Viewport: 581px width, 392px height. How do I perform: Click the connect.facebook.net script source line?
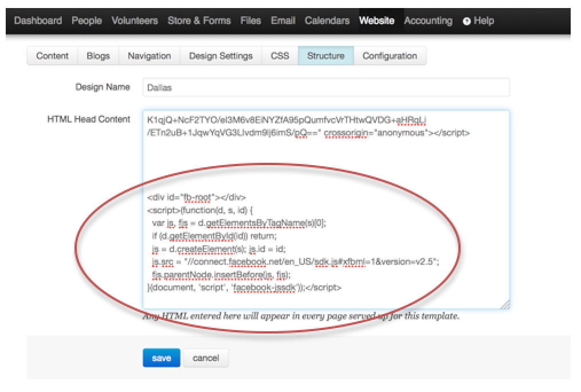click(x=295, y=262)
